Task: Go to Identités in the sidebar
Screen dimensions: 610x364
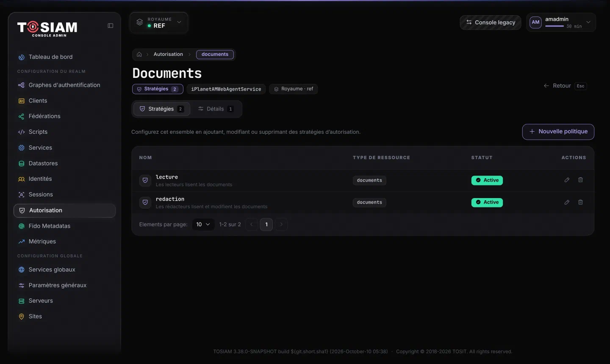Action: coord(64,179)
